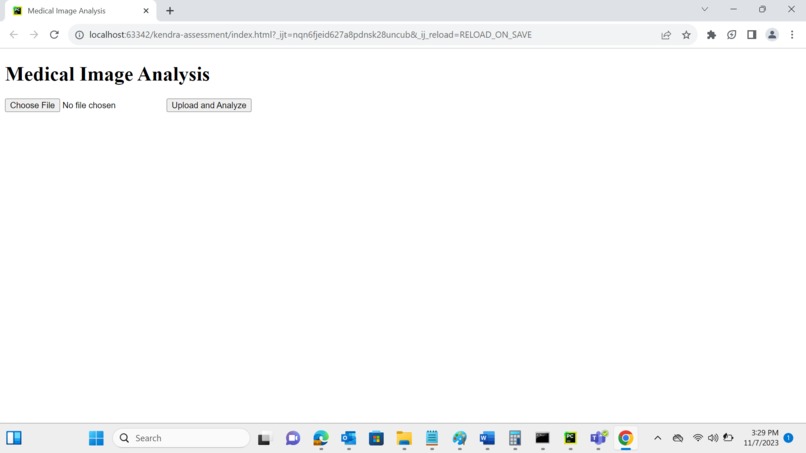The height and width of the screenshot is (453, 806).
Task: Open Wi-Fi network settings in tray
Action: point(698,438)
